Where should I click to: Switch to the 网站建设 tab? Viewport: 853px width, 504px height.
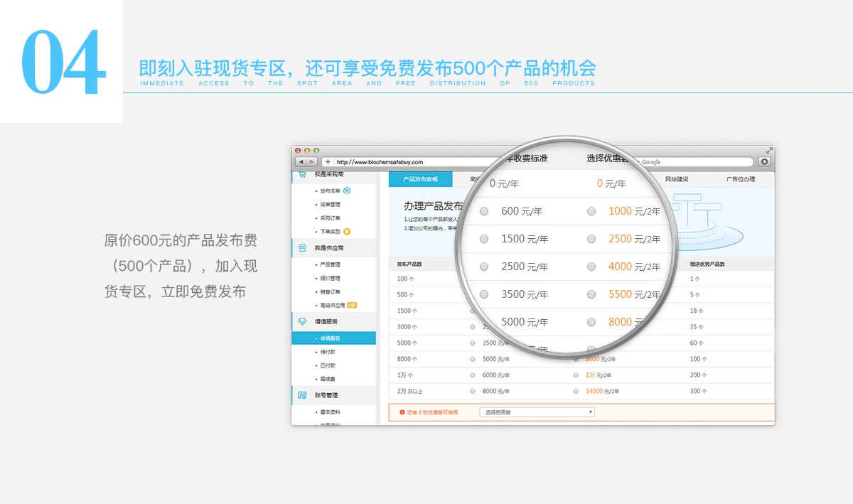pyautogui.click(x=677, y=179)
